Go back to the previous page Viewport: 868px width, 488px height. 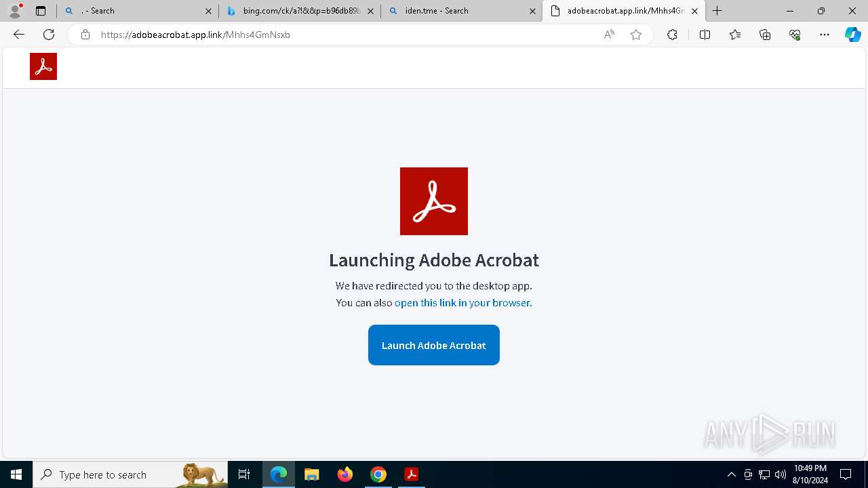(x=19, y=35)
